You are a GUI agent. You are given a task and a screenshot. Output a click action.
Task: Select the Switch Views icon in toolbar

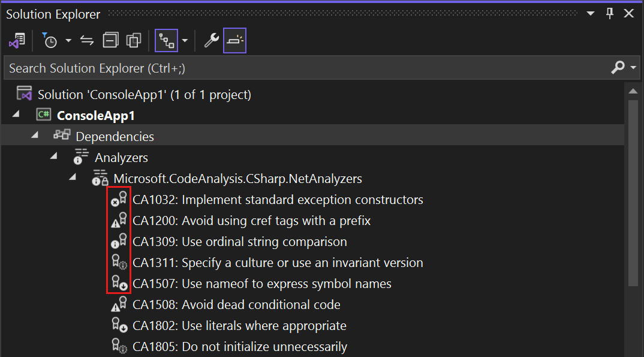[17, 40]
